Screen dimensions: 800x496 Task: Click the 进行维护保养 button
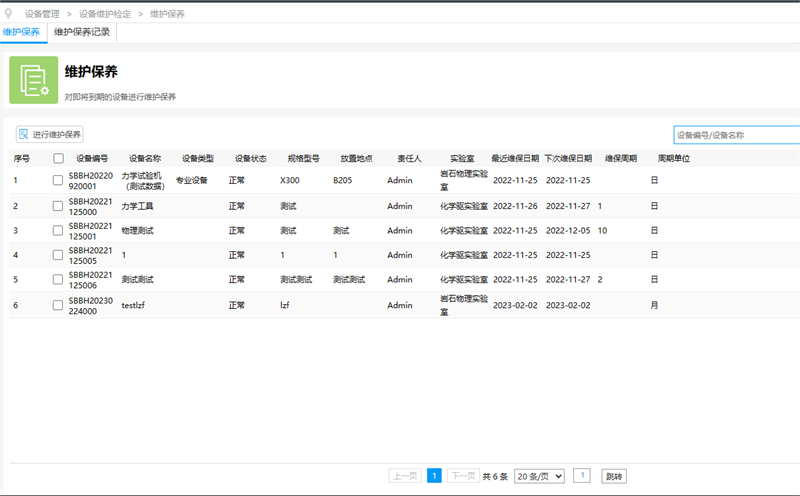click(50, 134)
